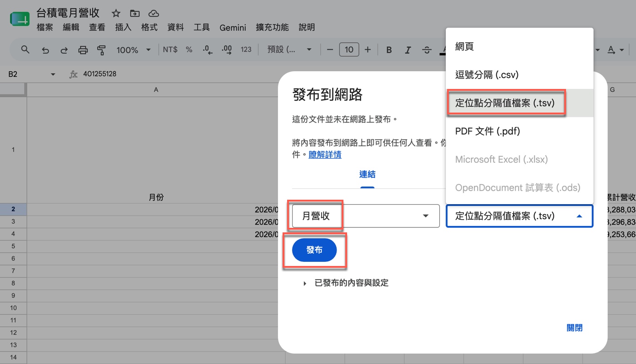Viewport: 636px width, 364px height.
Task: Increase decimal places
Action: (226, 50)
